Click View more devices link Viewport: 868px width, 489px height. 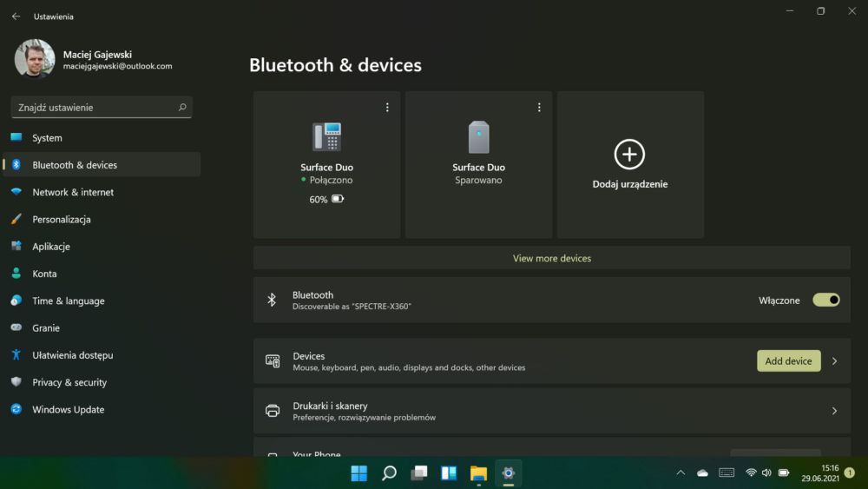[x=552, y=258]
